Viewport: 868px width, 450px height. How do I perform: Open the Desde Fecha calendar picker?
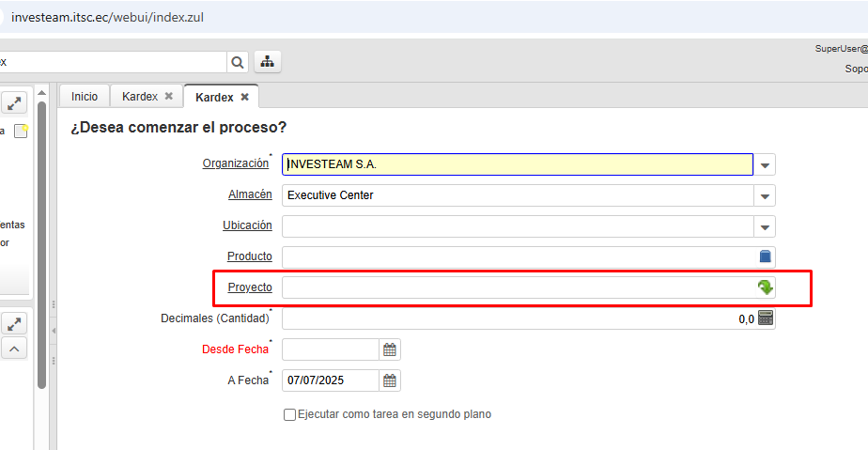click(390, 349)
